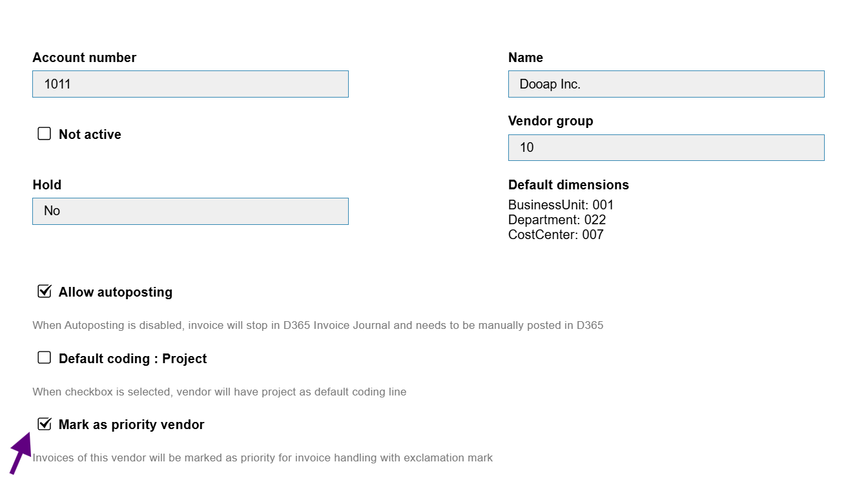Click the Vendor group label
Image resolution: width=868 pixels, height=484 pixels.
(550, 121)
